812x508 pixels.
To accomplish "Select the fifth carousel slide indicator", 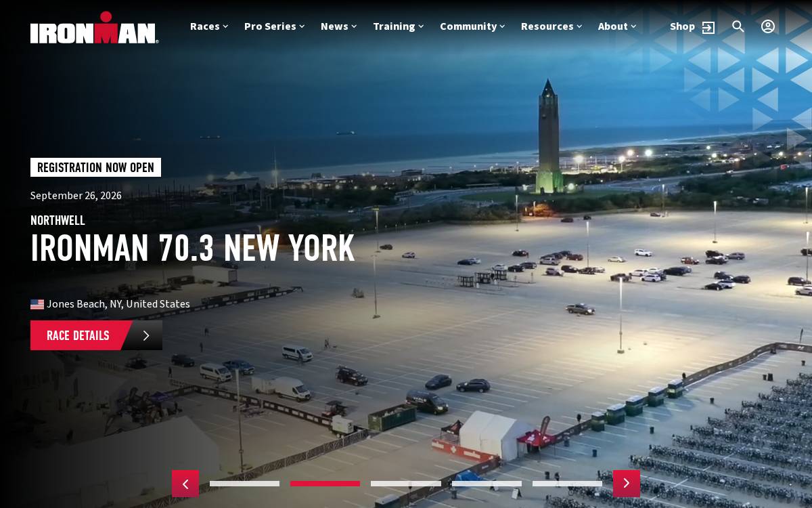I will coord(567,484).
